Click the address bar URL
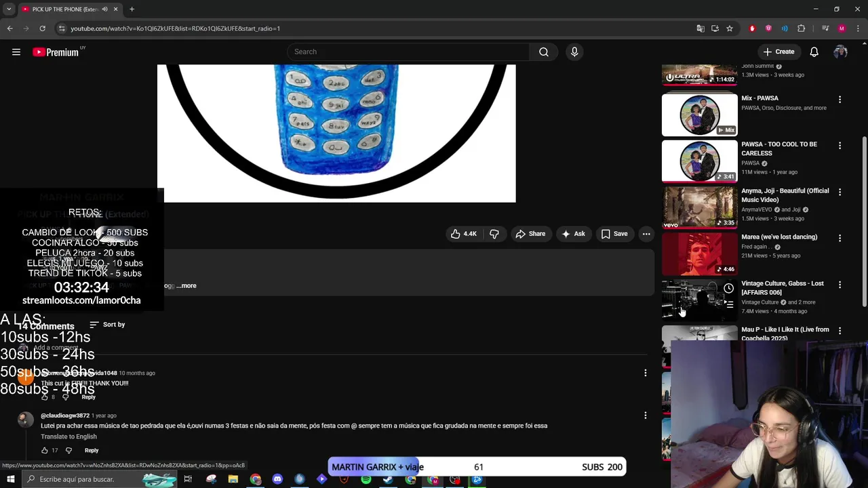This screenshot has width=868, height=488. click(x=175, y=28)
